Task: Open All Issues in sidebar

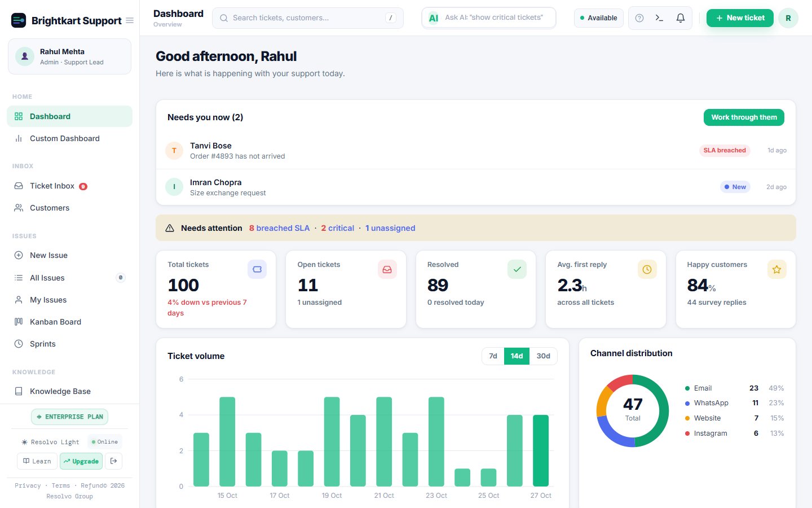Action: click(69, 278)
